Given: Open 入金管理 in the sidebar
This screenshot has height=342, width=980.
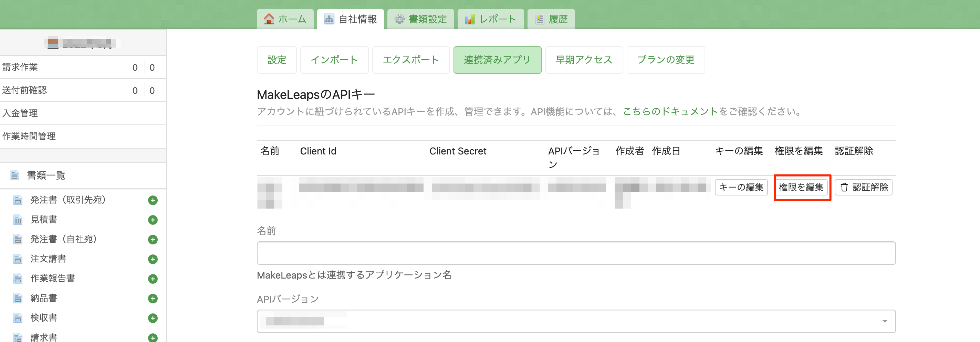Looking at the screenshot, I should point(20,113).
